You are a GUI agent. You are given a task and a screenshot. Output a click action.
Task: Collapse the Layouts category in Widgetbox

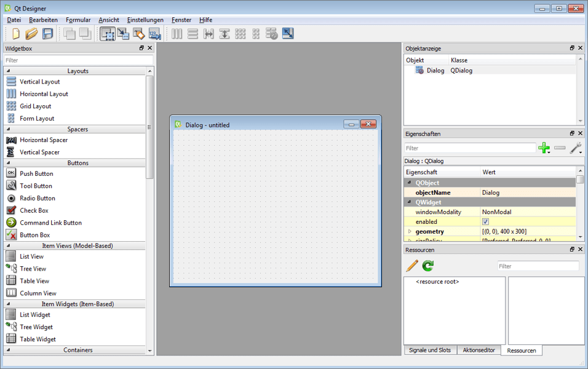coord(9,71)
